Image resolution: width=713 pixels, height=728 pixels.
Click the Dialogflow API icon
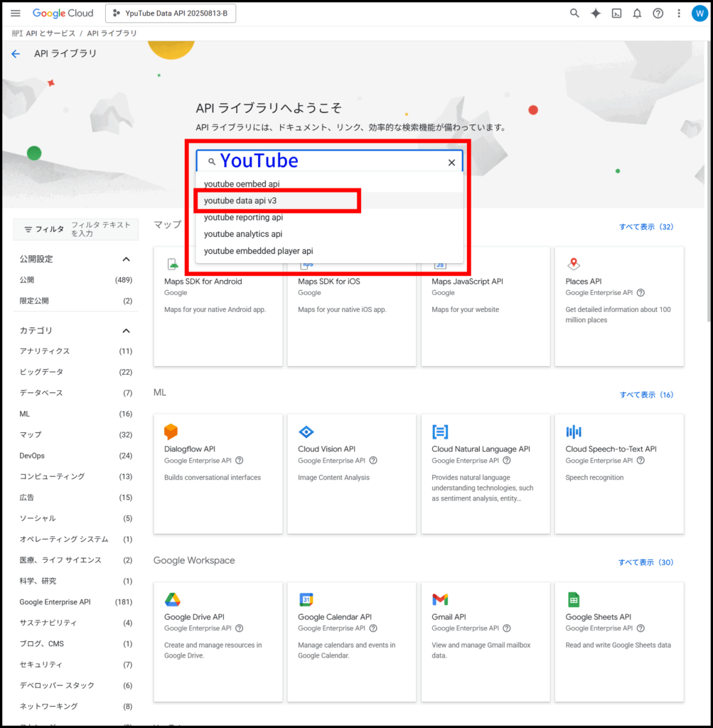(x=171, y=432)
